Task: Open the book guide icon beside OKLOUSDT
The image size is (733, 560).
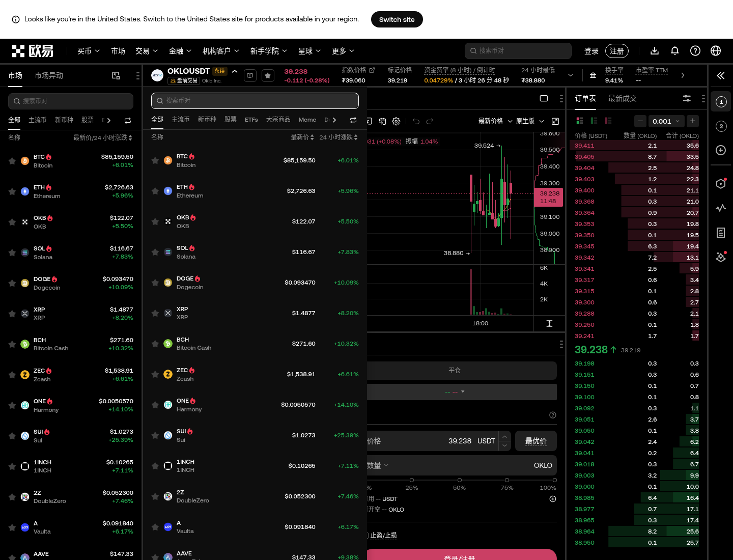Action: (250, 76)
